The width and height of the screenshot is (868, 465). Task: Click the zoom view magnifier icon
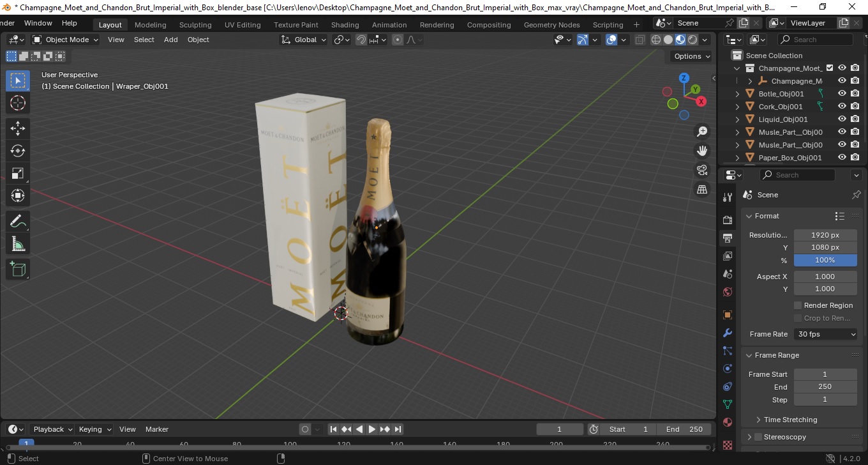click(702, 132)
